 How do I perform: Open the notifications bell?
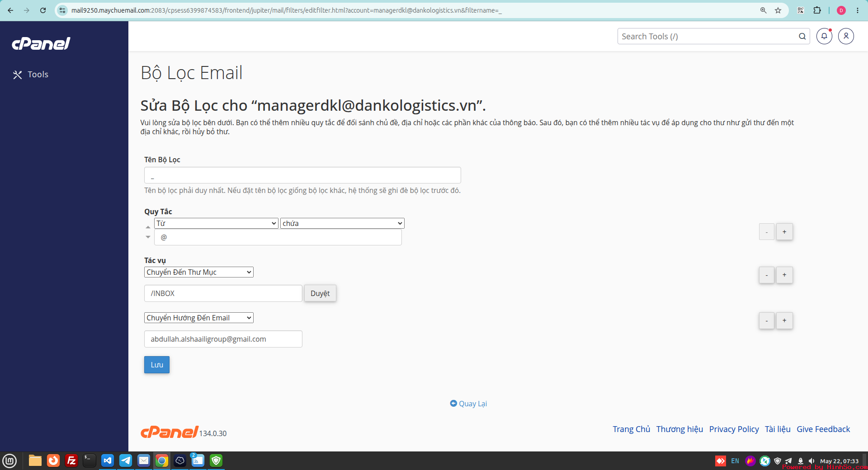point(824,36)
